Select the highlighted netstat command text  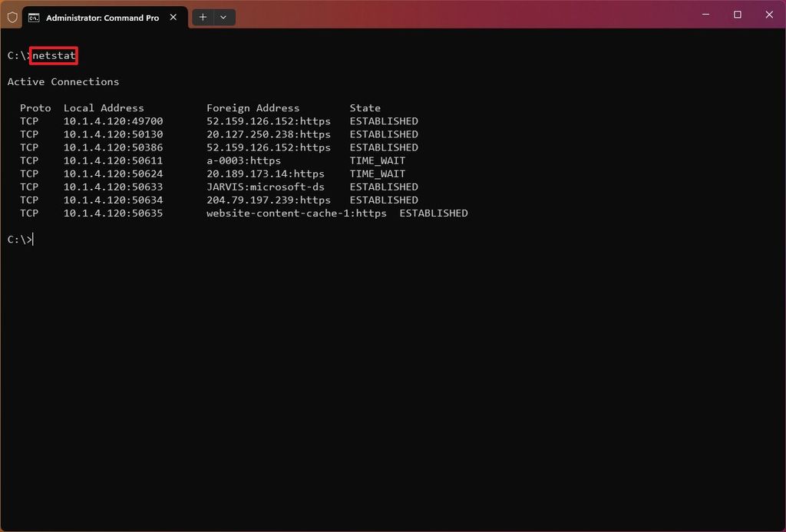tap(54, 55)
